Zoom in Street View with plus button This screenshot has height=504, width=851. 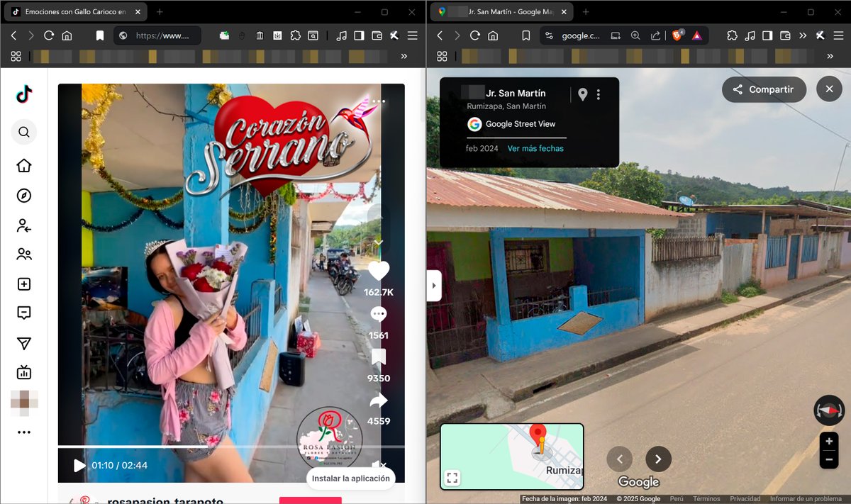(x=829, y=442)
